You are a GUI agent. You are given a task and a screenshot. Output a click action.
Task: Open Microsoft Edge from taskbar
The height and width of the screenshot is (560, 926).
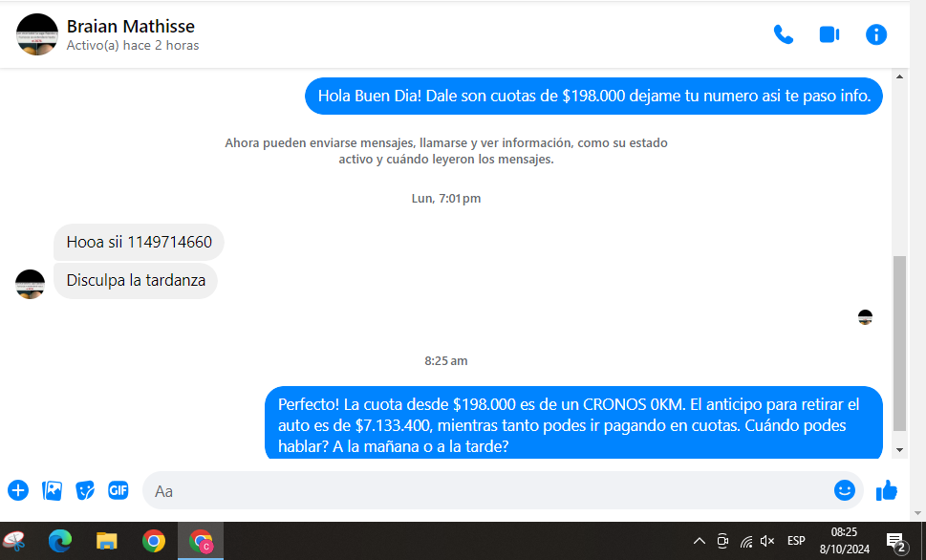[x=60, y=541]
